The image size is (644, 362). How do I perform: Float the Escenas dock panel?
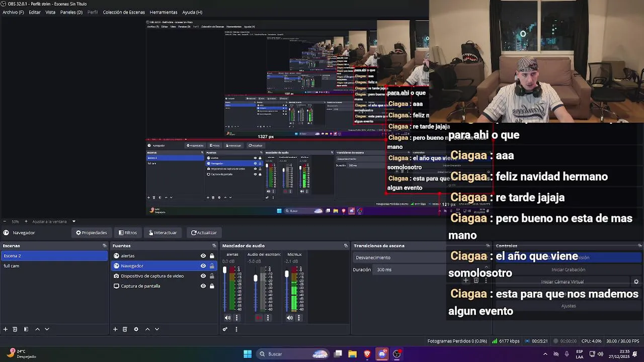pos(105,246)
